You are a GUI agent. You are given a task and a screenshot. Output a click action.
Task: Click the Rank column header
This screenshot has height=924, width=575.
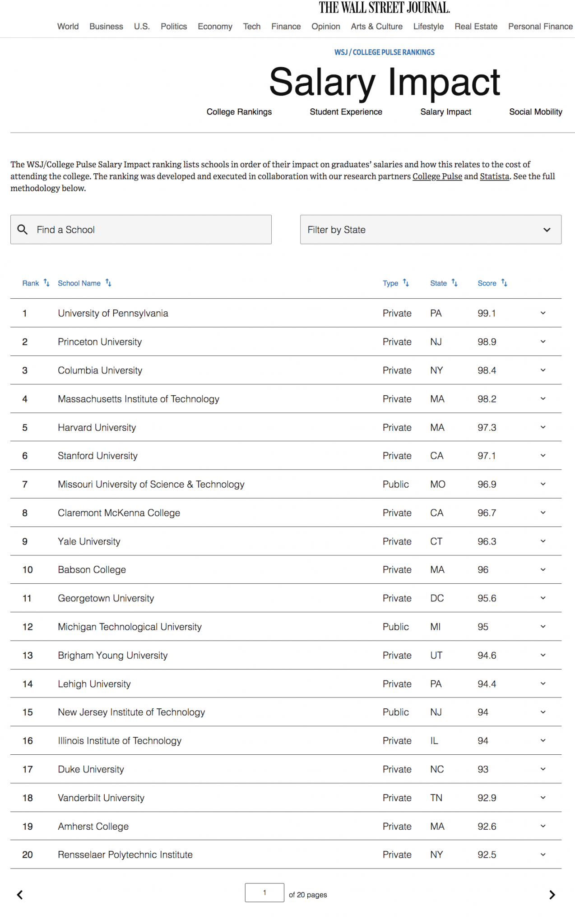coord(31,283)
